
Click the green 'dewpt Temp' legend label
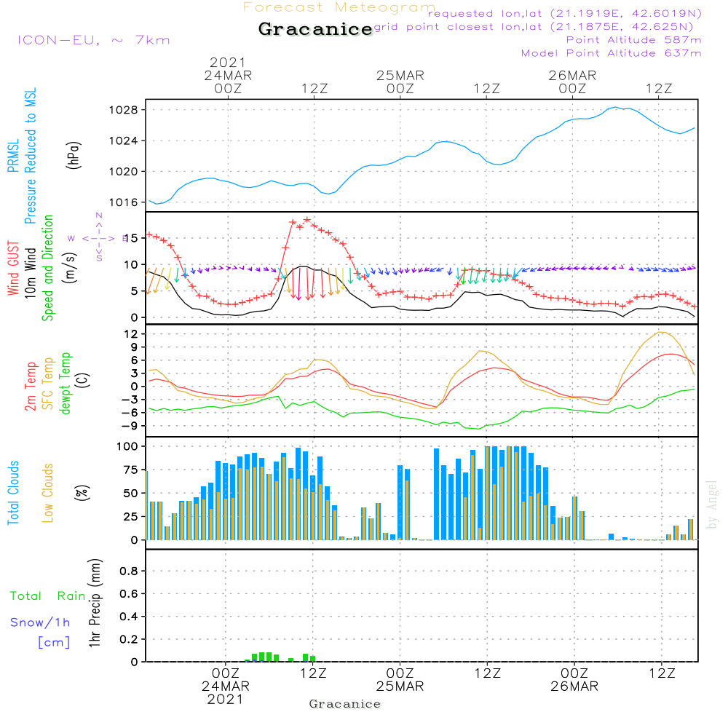[x=65, y=383]
